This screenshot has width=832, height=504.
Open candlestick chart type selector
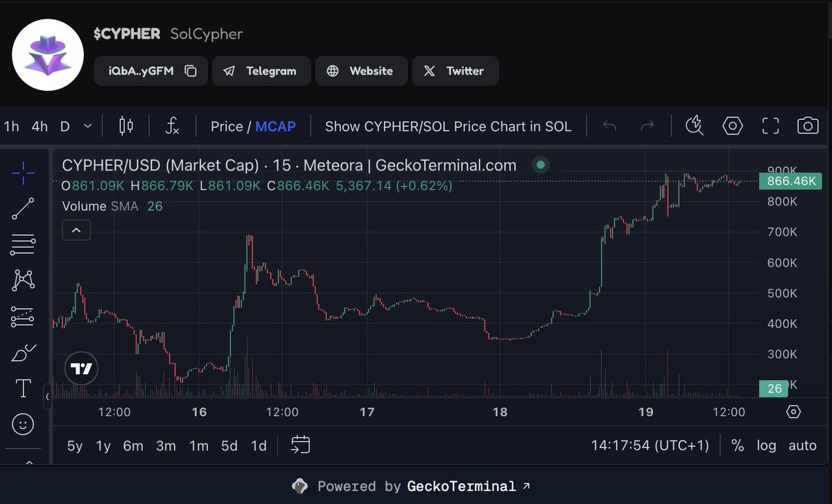126,126
